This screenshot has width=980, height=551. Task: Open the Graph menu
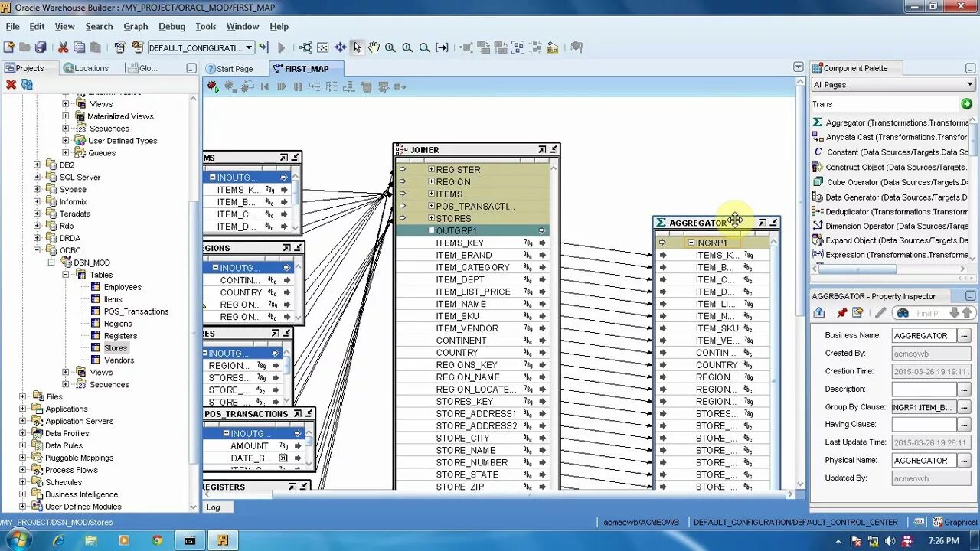[x=136, y=26]
